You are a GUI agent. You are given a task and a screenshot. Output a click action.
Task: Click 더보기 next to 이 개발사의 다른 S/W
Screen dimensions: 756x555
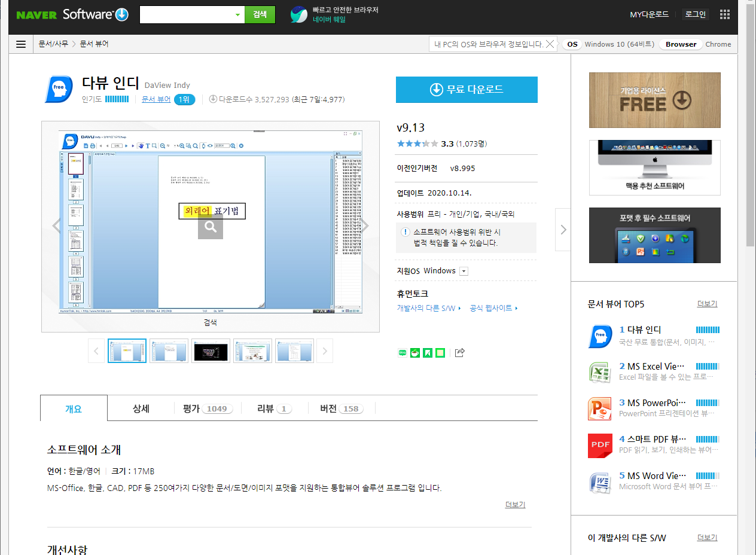(707, 538)
